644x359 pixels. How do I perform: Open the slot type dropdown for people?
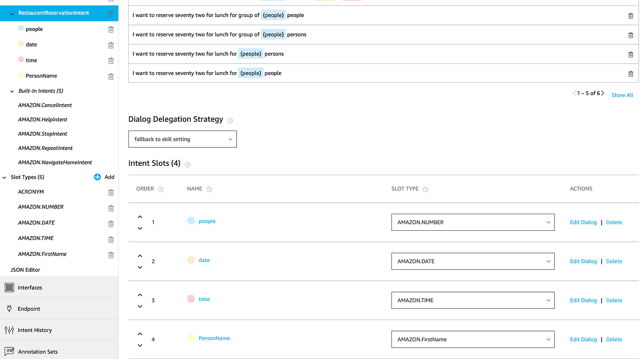coord(473,222)
